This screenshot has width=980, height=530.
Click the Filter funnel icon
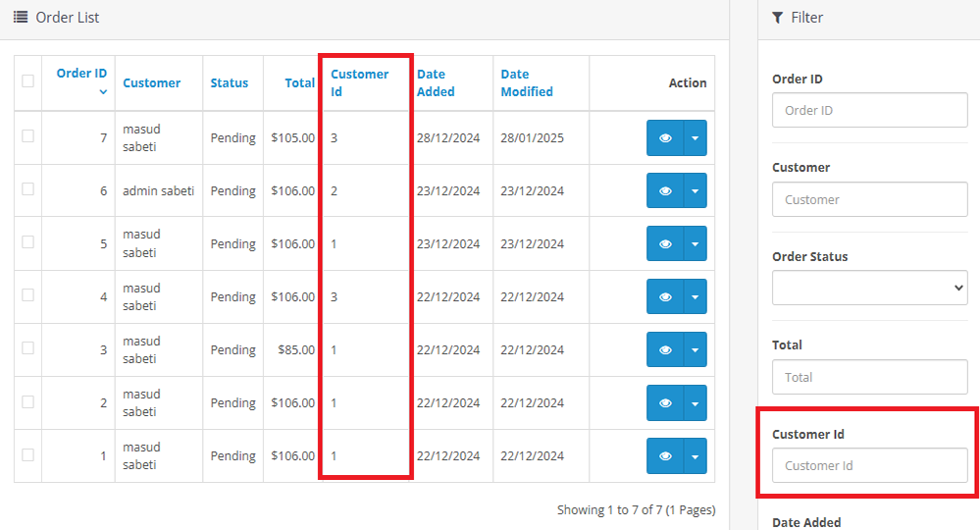(x=778, y=18)
